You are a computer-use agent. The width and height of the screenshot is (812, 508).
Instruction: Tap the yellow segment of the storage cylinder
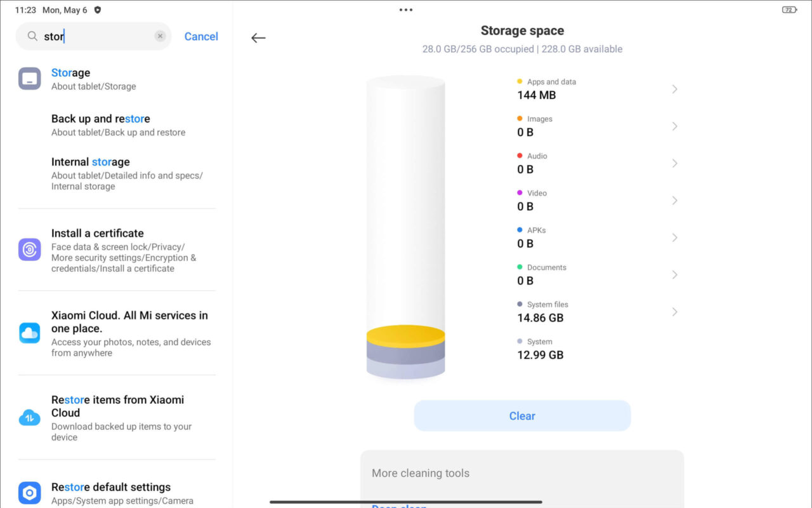[406, 336]
